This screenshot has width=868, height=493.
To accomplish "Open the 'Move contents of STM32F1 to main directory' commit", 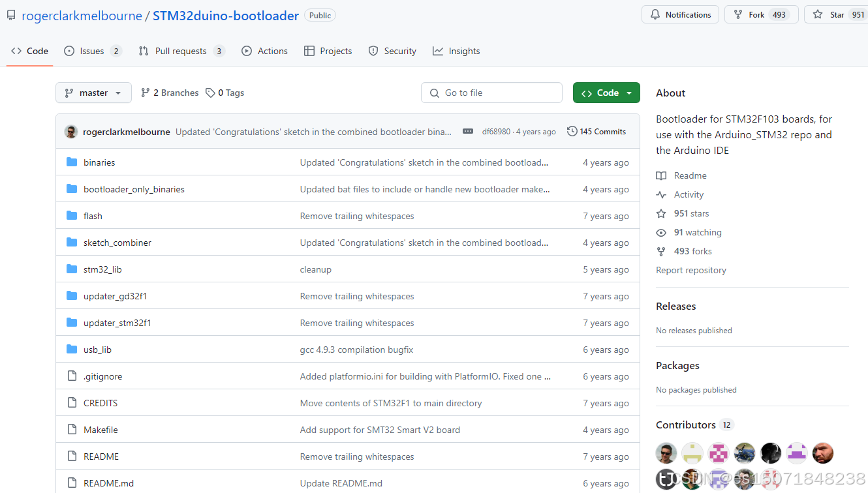I will 391,403.
